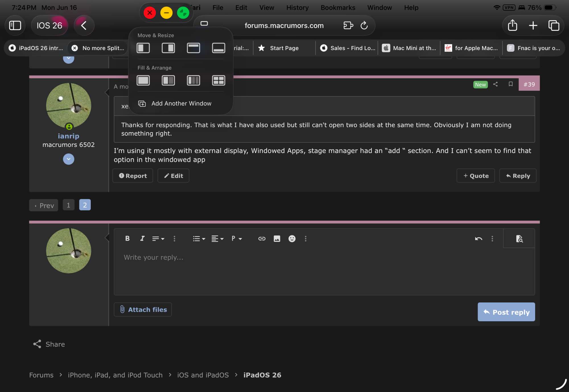Select Add Another Window option
The image size is (569, 392).
coord(181,103)
